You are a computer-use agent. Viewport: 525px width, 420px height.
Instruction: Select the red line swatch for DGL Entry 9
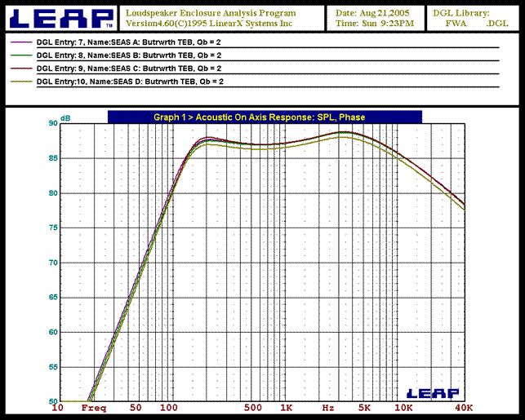coord(22,69)
